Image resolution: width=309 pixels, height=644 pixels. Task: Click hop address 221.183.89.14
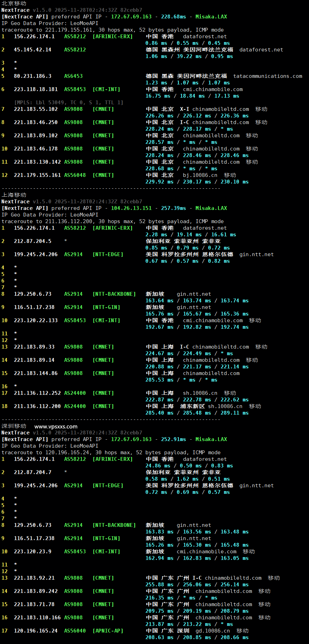[34, 360]
